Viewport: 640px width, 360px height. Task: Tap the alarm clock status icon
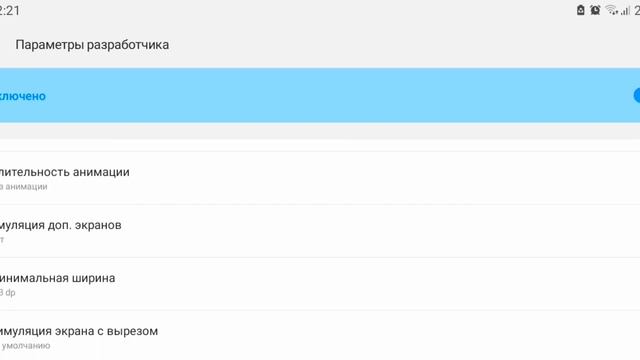[595, 10]
